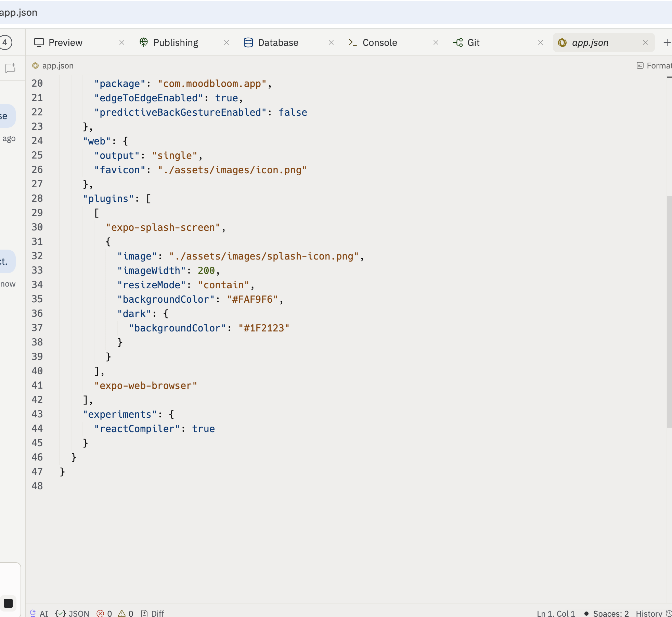This screenshot has width=672, height=617.
Task: Click the editor vertical scrollbar thumb
Action: pos(670,312)
